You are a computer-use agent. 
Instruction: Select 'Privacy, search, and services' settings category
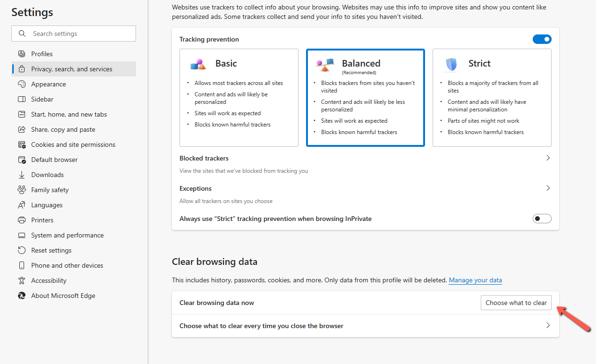(x=72, y=68)
